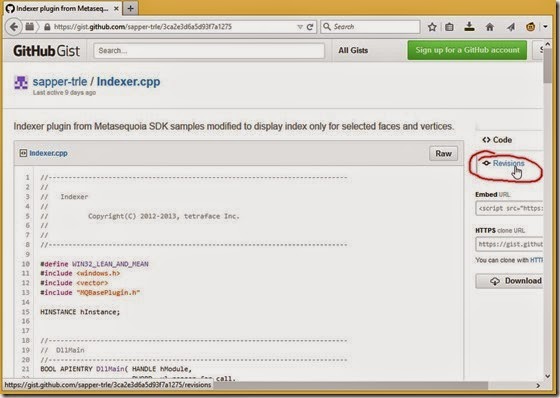Click 'Last active 9 days ago' text
560x398 pixels.
[64, 93]
